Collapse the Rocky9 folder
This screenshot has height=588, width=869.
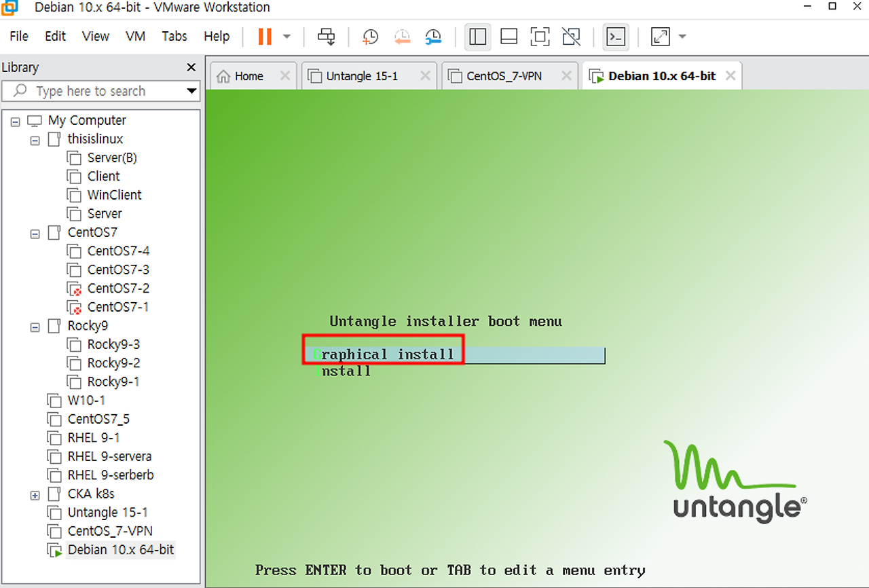pyautogui.click(x=35, y=327)
